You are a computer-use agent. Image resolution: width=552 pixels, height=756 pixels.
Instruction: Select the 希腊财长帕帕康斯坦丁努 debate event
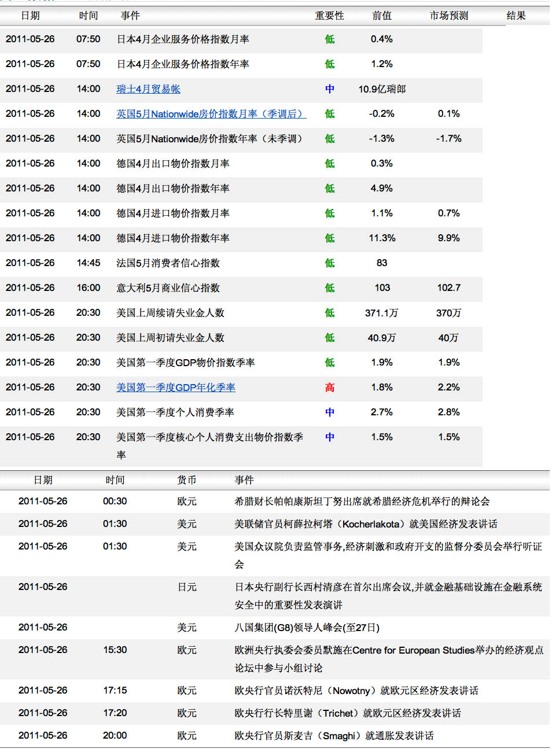[362, 501]
